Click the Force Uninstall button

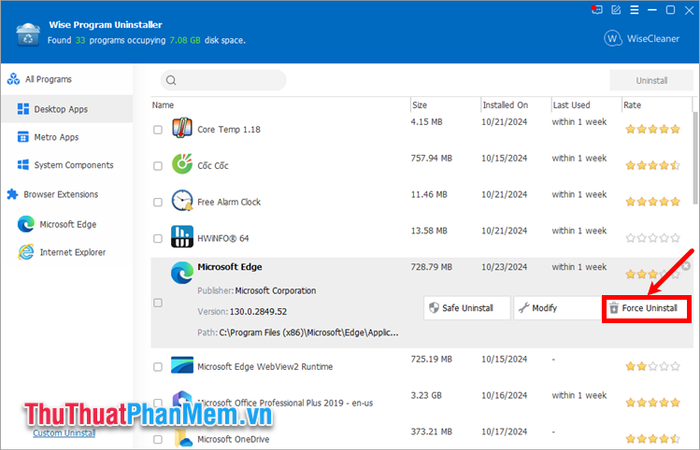646,308
